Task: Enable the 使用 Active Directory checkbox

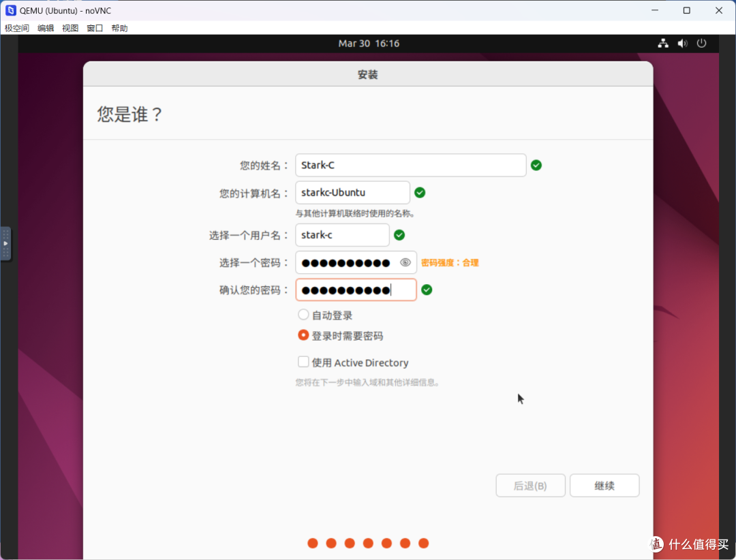Action: 303,362
